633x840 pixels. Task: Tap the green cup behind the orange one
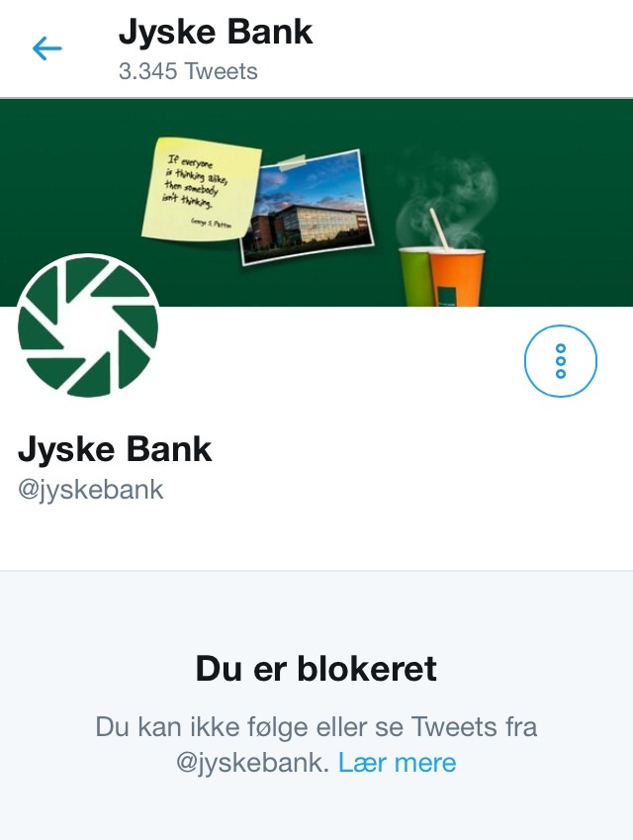(415, 277)
